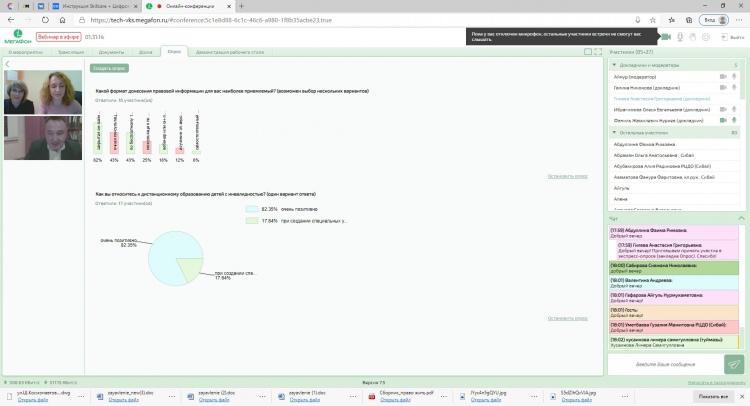Click microphone icon beside Айнур (модератор)
750x406 pixels.
tap(735, 76)
